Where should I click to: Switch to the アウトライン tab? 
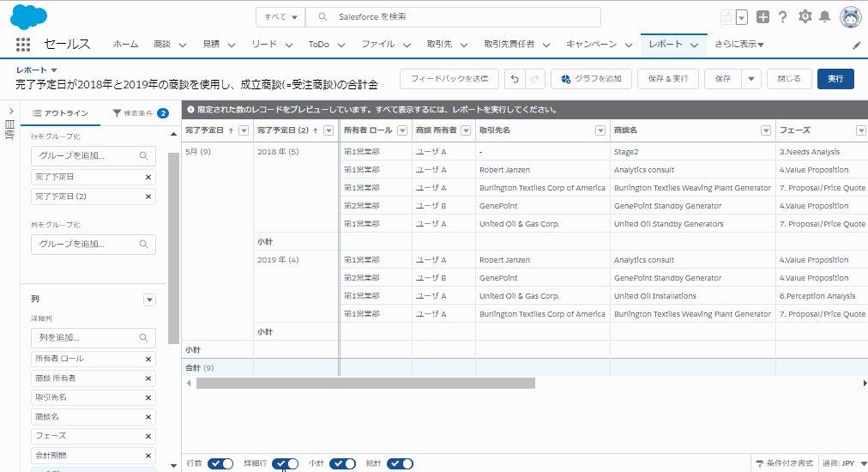point(60,113)
